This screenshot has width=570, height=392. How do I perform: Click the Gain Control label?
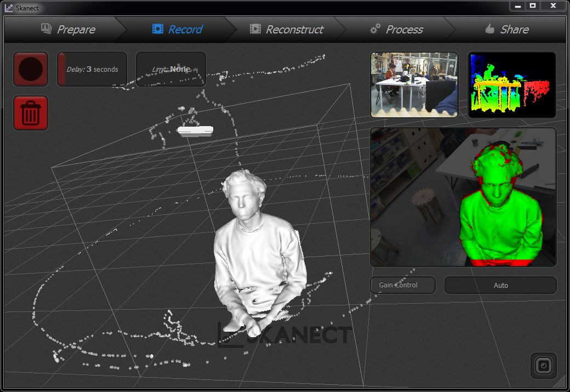point(403,285)
